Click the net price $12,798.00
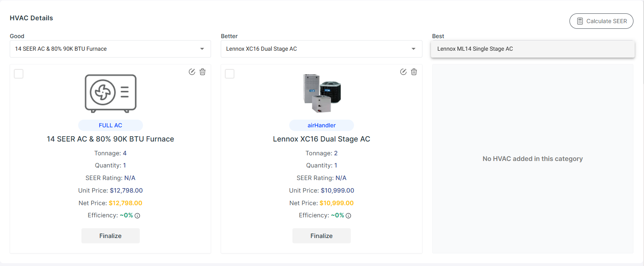This screenshot has height=266, width=644. (x=126, y=203)
